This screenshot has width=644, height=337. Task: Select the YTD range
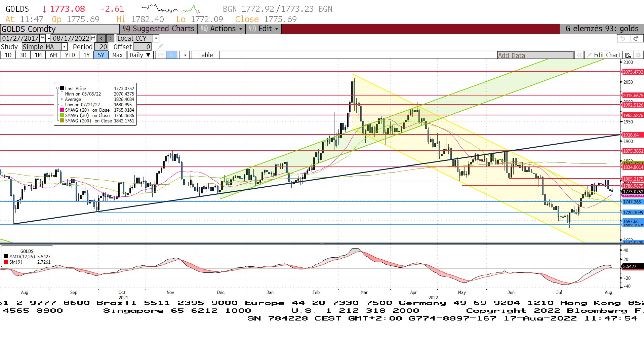pyautogui.click(x=70, y=55)
